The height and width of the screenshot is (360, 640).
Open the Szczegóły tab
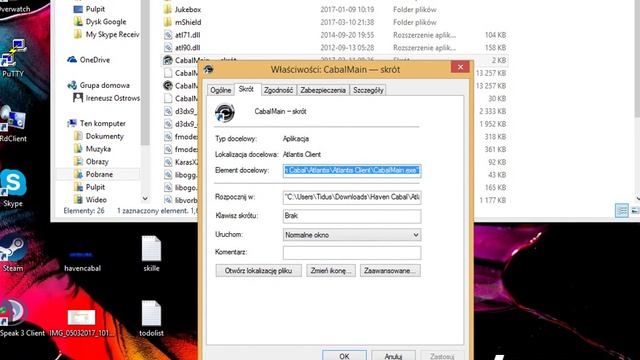368,90
